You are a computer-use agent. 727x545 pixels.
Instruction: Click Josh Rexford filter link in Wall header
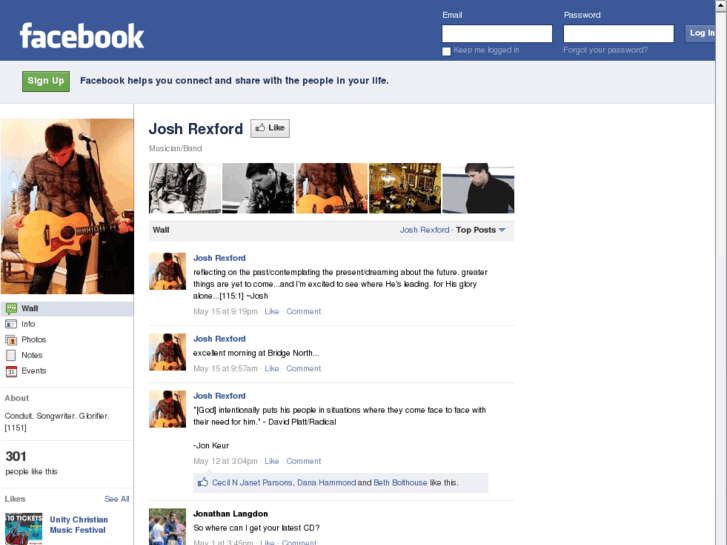[x=424, y=230]
